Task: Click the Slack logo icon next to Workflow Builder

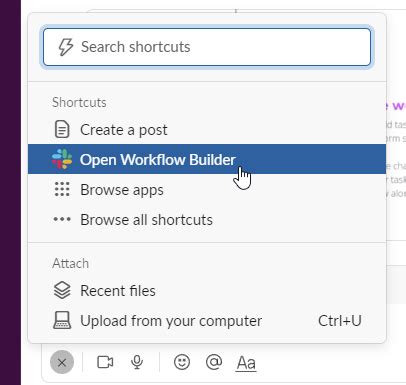Action: pyautogui.click(x=62, y=159)
